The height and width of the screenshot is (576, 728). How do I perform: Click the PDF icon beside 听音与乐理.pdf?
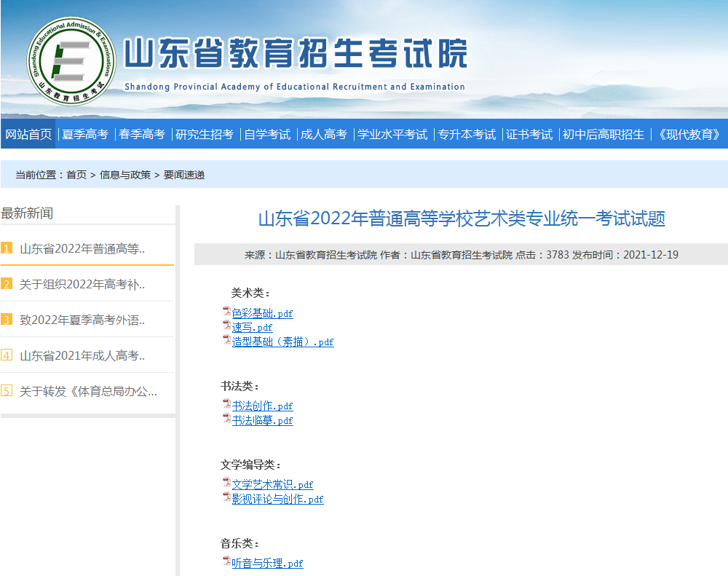(x=226, y=561)
